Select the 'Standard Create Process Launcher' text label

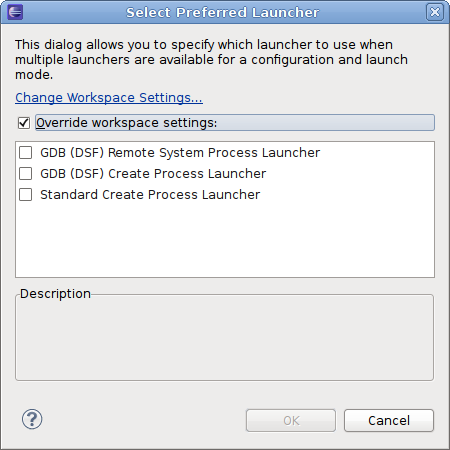[150, 195]
